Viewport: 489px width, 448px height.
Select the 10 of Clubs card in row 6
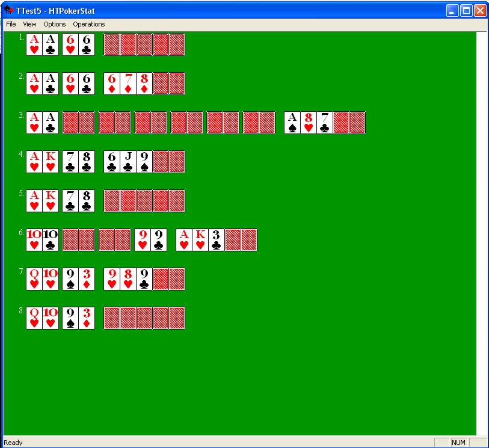(51, 240)
